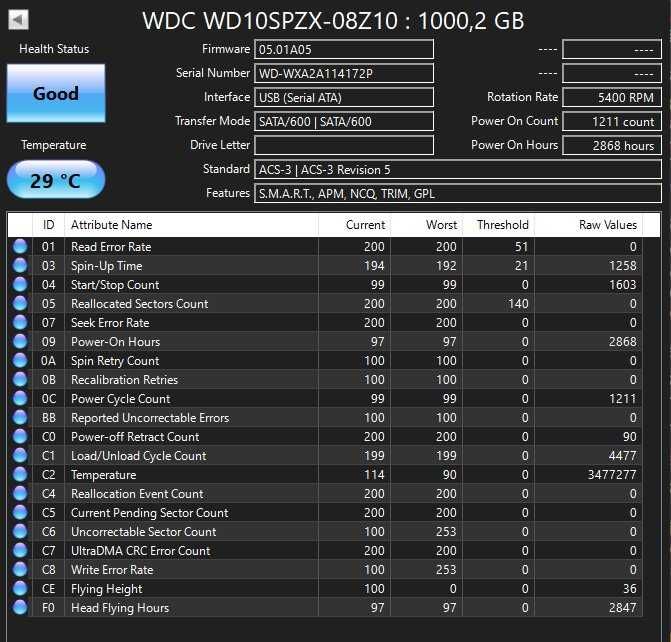Click the previous disk arrow button
The height and width of the screenshot is (642, 671).
tap(18, 20)
